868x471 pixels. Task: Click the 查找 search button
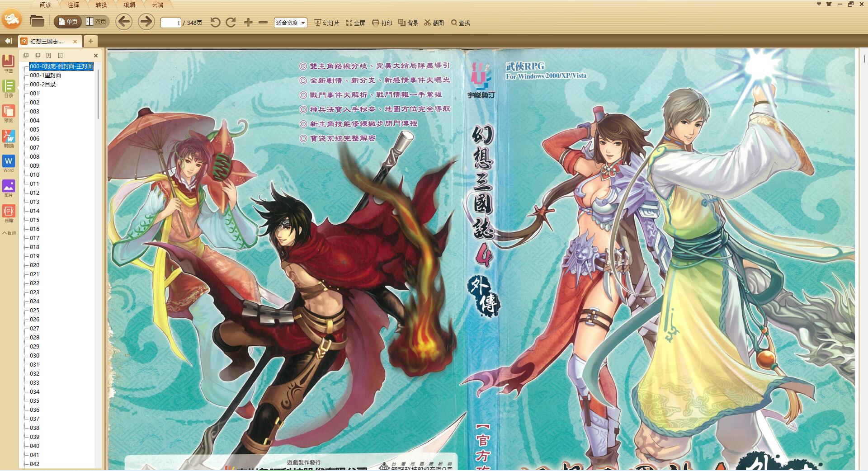[x=461, y=23]
